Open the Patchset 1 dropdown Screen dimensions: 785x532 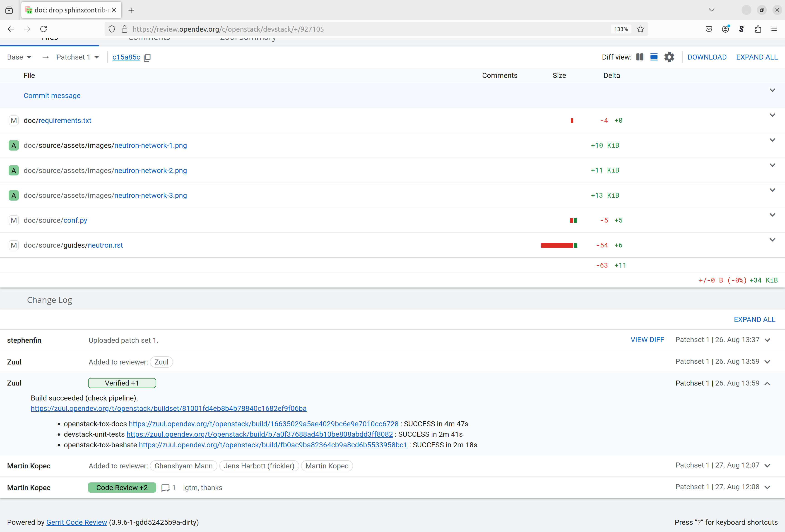tap(78, 57)
